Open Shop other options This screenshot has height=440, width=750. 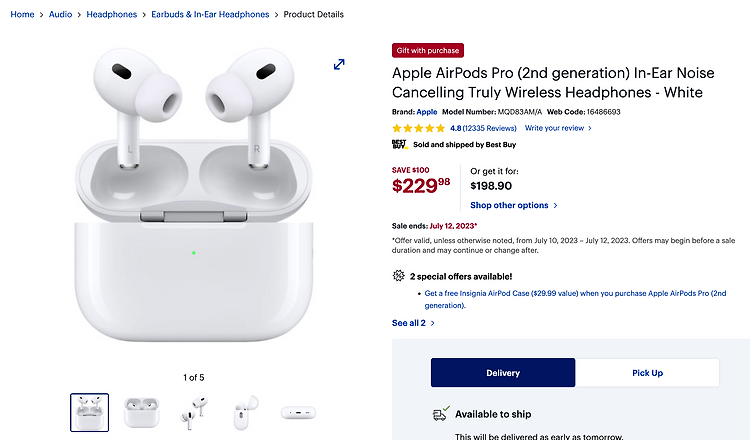coord(514,205)
